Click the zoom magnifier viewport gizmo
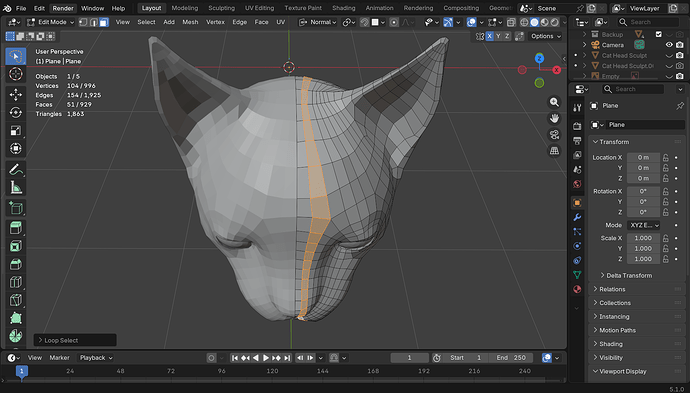 coord(554,102)
